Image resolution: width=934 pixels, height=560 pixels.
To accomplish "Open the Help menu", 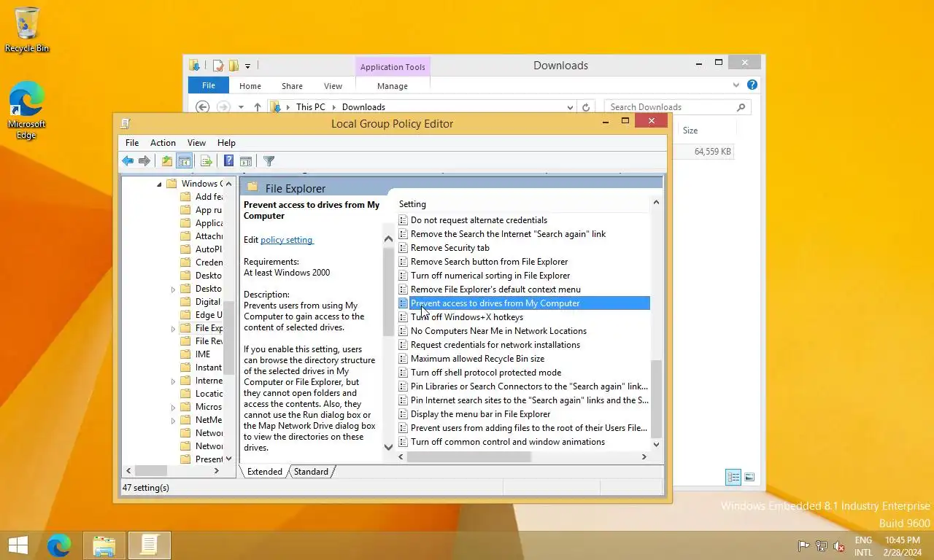I will pos(226,143).
